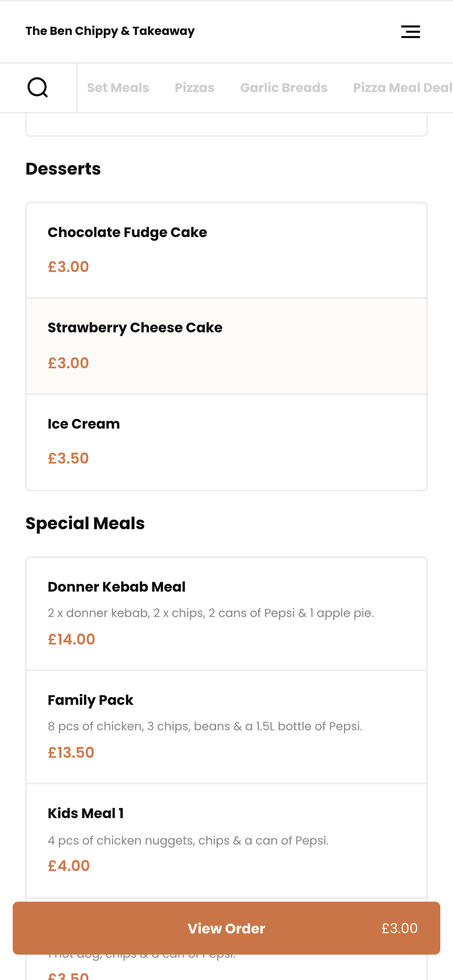Screen dimensions: 453x980
Task: Click the Family Pack description text
Action: point(205,726)
